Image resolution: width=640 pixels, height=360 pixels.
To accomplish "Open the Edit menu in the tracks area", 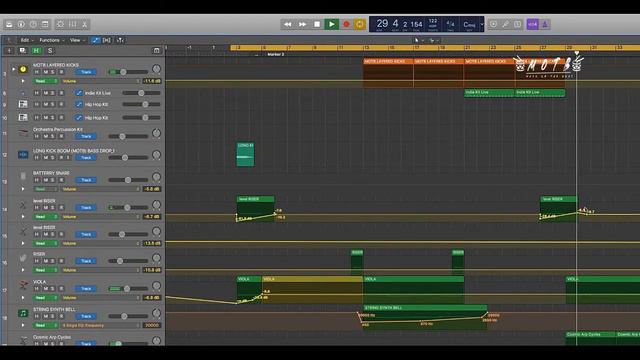I will [26, 40].
